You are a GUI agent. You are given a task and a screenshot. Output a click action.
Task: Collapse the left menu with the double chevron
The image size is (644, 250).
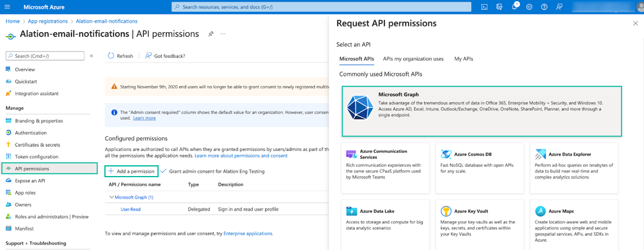click(x=91, y=56)
